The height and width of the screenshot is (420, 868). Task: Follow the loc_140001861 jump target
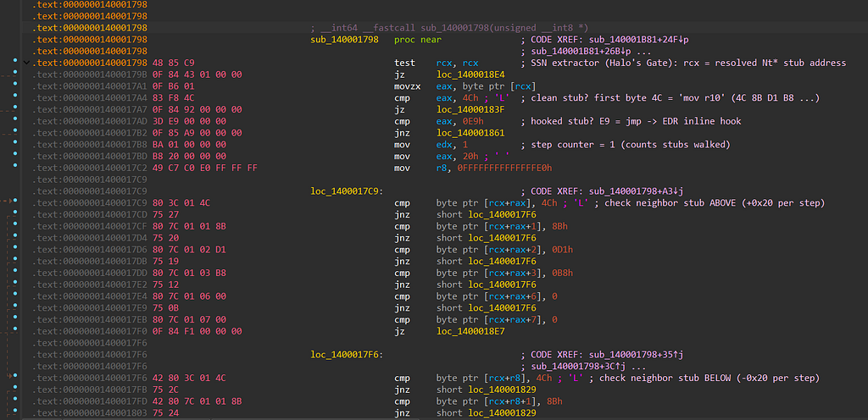click(x=470, y=133)
